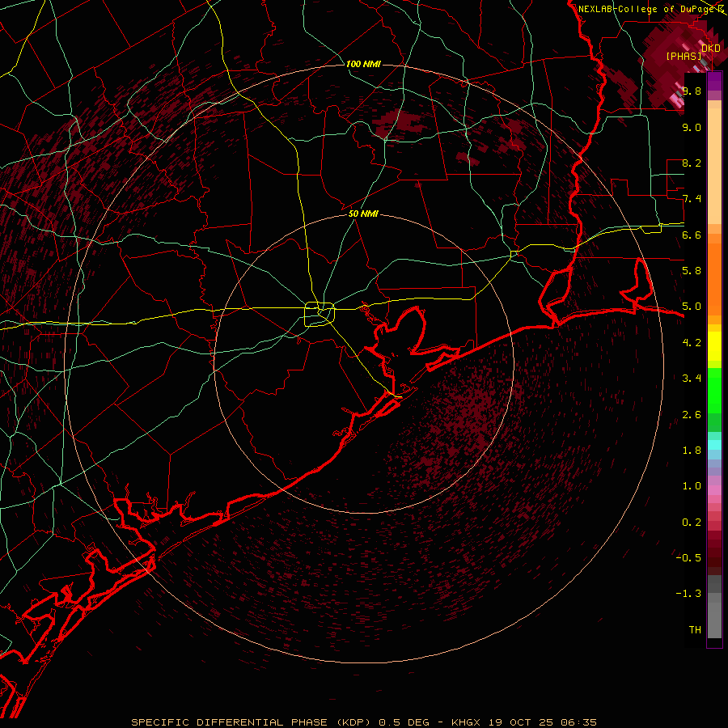Select the 0.2 scale label
The width and height of the screenshot is (728, 728).
click(692, 522)
